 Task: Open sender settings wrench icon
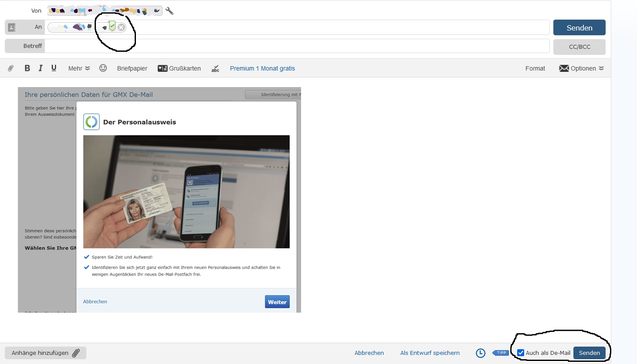coord(169,11)
